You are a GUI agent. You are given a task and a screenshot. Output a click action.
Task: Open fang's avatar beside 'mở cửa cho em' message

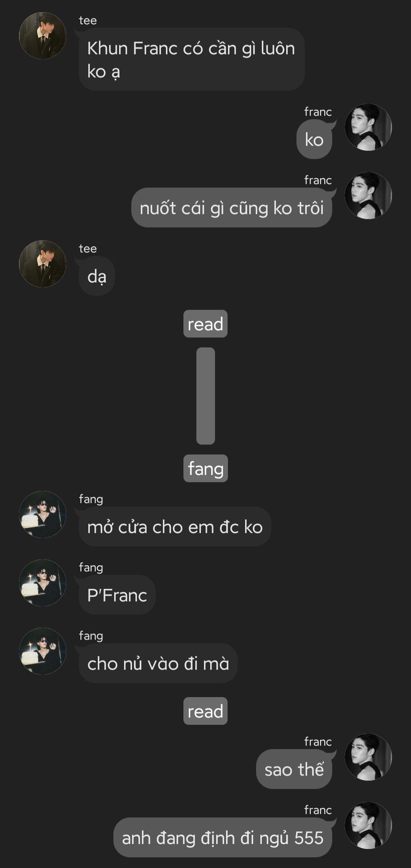click(43, 514)
